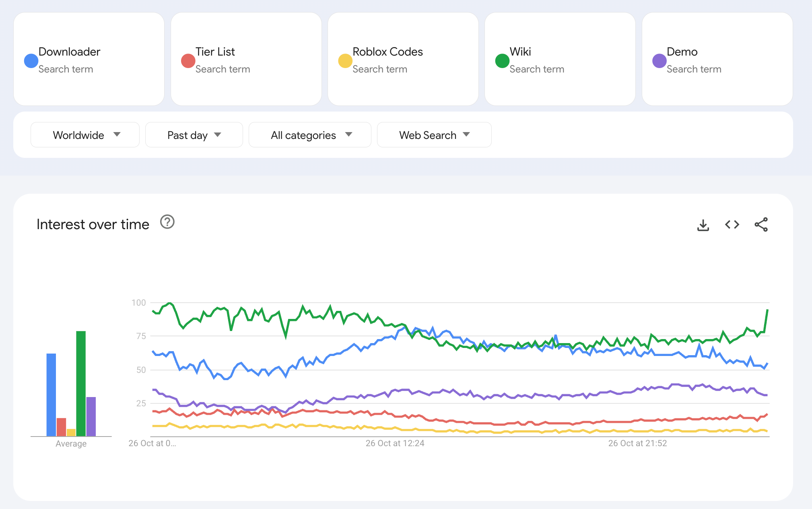Viewport: 812px width, 509px height.
Task: Open the Web Search type dropdown
Action: pyautogui.click(x=434, y=135)
